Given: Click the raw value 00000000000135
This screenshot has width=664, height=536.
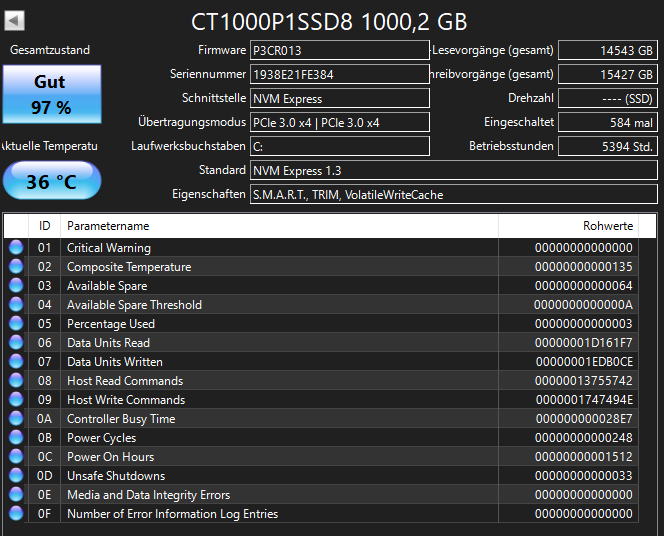Looking at the screenshot, I should pos(584,266).
